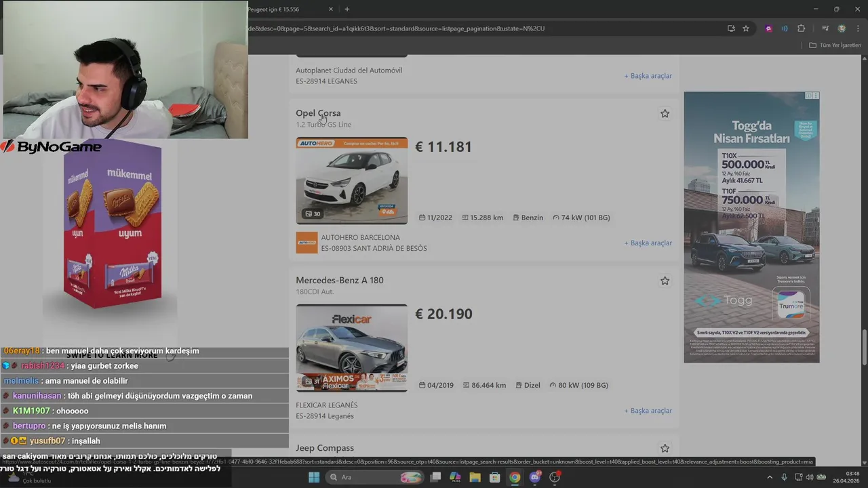The height and width of the screenshot is (488, 868).
Task: Open Microsoft Store from the taskbar
Action: 495,478
